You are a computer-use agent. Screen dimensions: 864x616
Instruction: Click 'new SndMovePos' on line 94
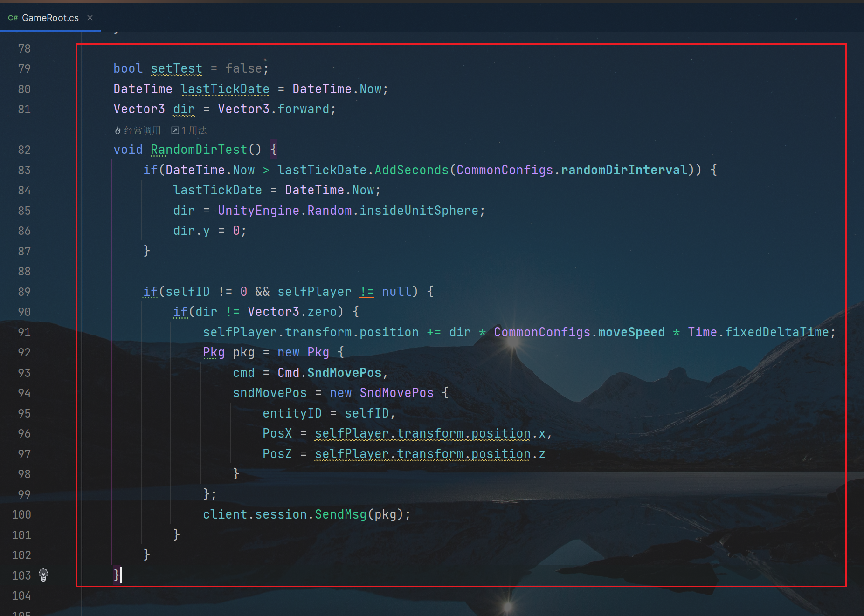[381, 393]
